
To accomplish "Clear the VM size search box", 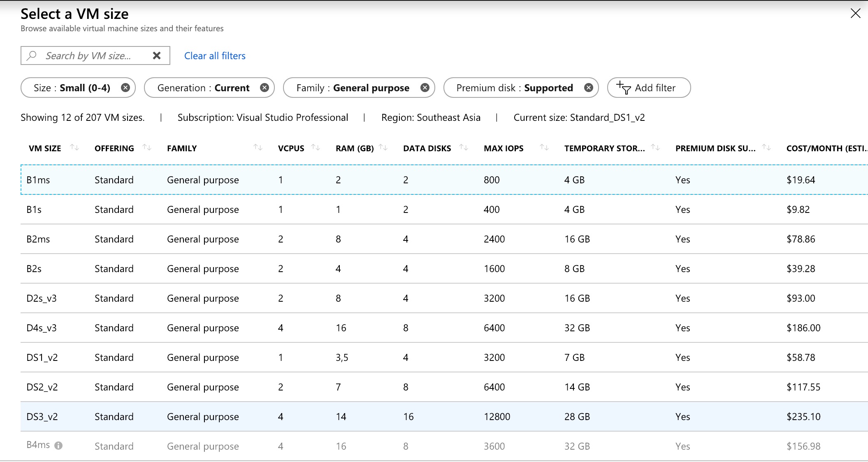I will pyautogui.click(x=157, y=55).
